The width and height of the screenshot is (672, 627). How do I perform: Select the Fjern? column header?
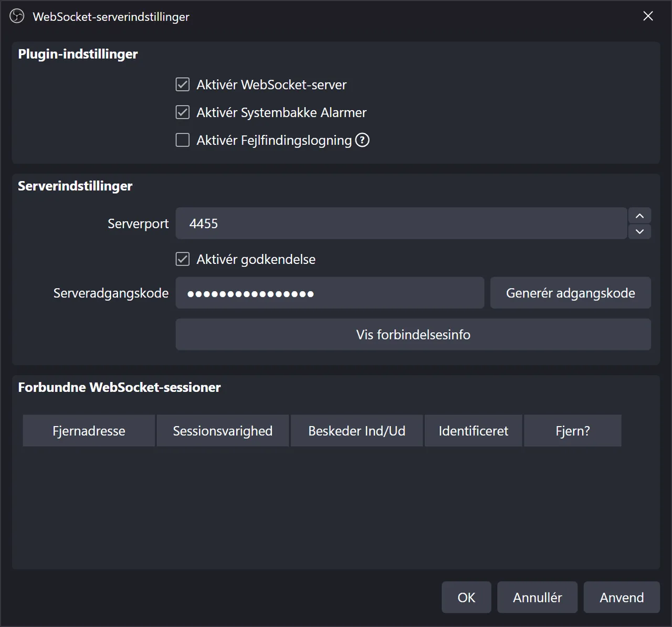pyautogui.click(x=573, y=431)
